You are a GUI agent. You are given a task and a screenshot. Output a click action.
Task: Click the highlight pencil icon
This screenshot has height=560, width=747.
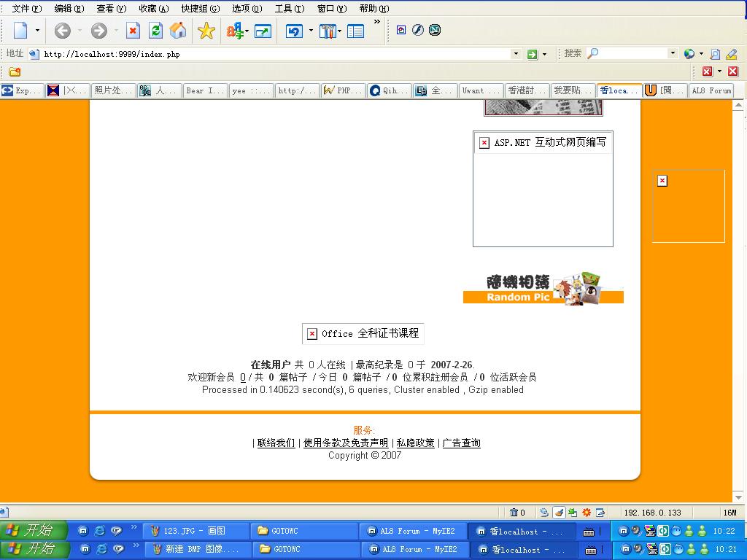[731, 54]
